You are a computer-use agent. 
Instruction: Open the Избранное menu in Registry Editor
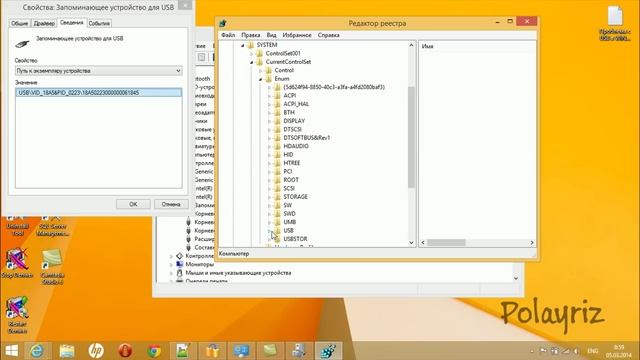297,35
